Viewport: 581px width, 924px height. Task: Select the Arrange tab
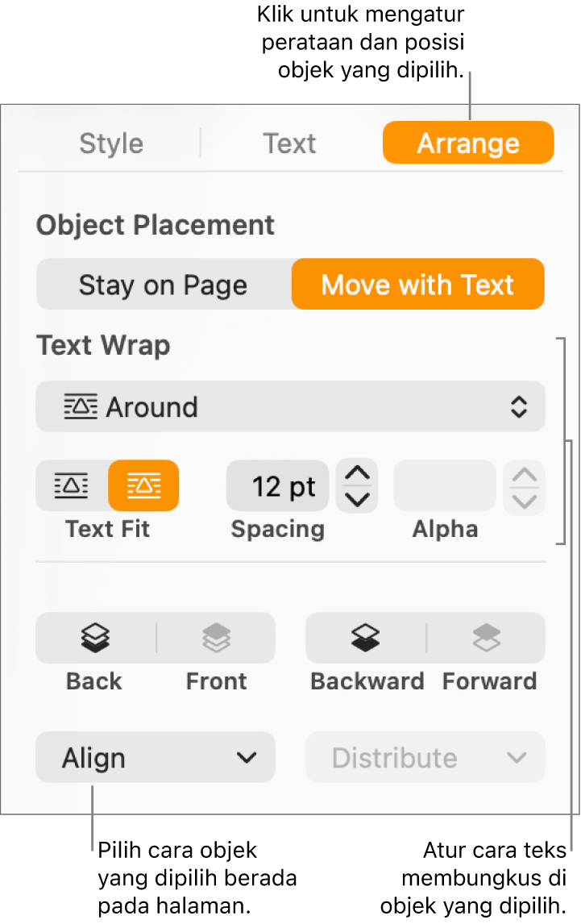pos(468,144)
